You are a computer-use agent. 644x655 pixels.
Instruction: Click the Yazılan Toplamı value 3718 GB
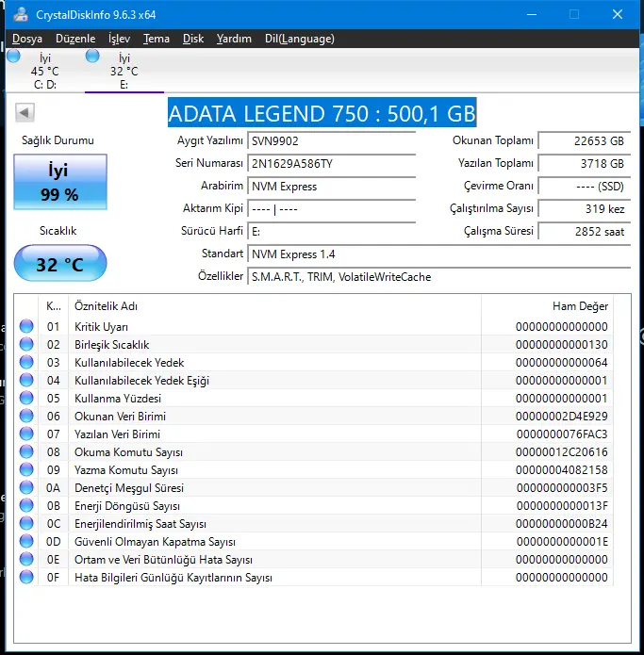[x=585, y=163]
